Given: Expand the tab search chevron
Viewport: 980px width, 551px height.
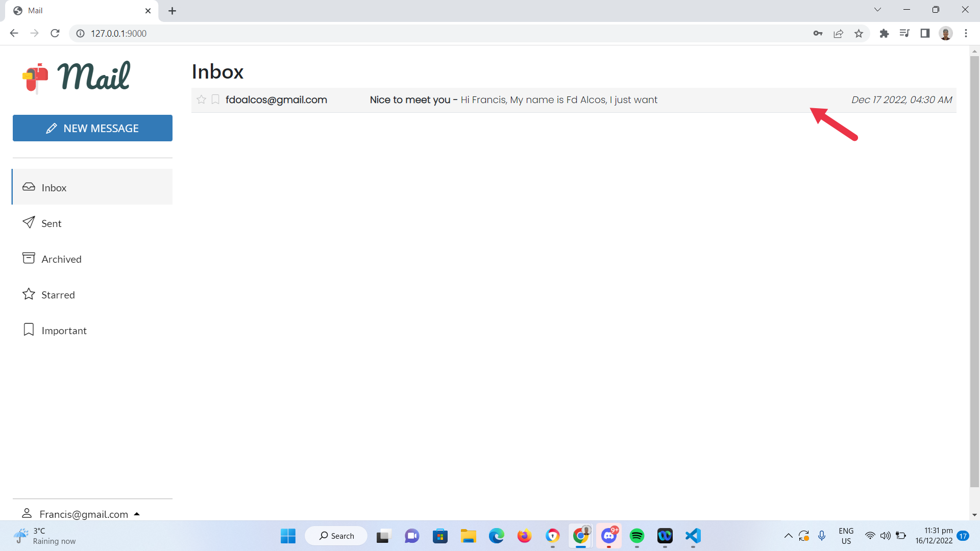Looking at the screenshot, I should point(877,10).
